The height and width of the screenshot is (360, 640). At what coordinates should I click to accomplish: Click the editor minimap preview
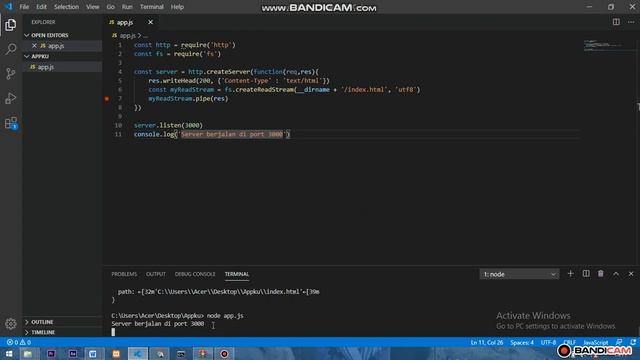(603, 45)
